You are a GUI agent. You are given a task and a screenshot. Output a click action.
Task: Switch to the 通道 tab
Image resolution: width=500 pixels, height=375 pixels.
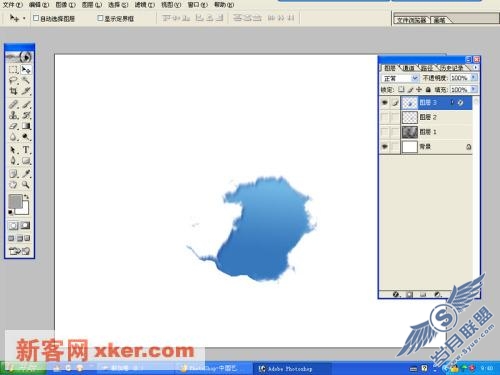point(408,68)
